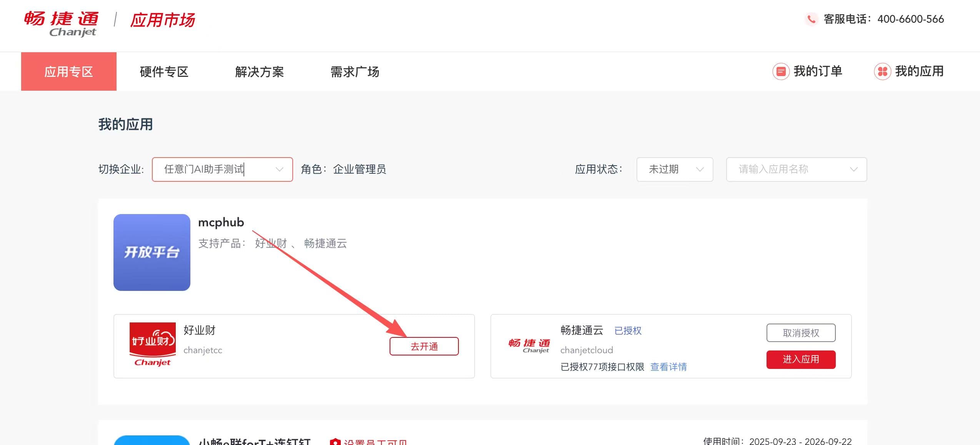Click the 畅捷通云 product logo
Image resolution: width=980 pixels, height=445 pixels.
(x=529, y=345)
